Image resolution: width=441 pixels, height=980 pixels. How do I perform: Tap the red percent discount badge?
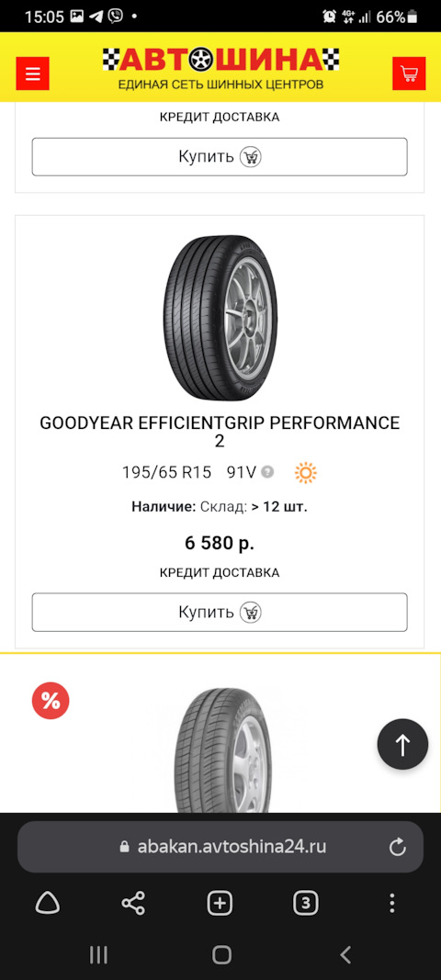click(51, 702)
